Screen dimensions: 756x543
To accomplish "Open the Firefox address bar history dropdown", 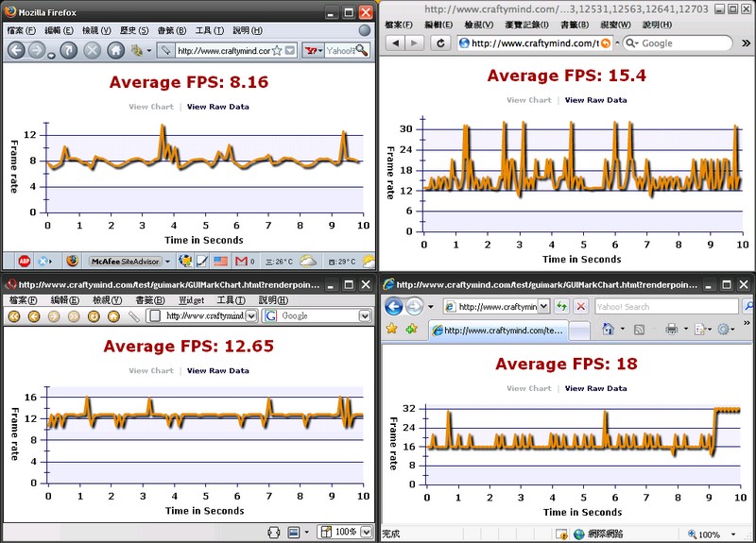I will click(289, 51).
